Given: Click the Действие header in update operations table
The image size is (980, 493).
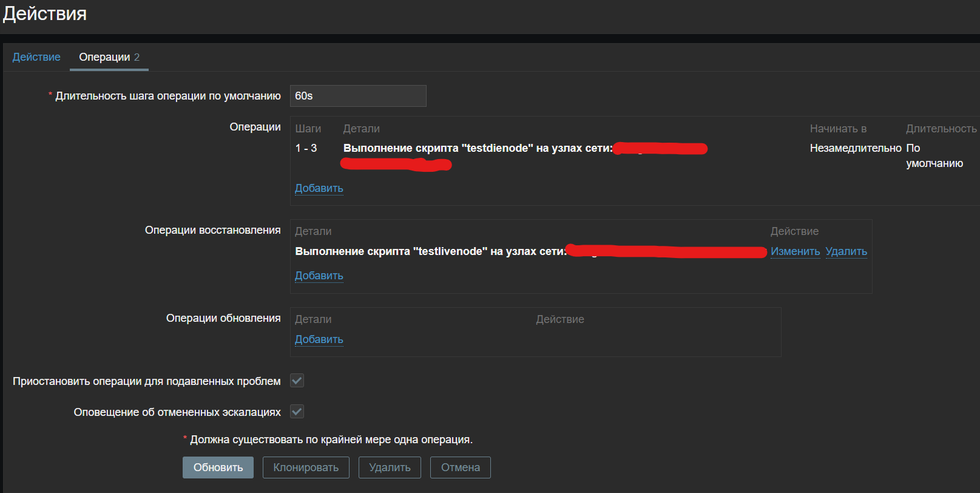Looking at the screenshot, I should [560, 319].
